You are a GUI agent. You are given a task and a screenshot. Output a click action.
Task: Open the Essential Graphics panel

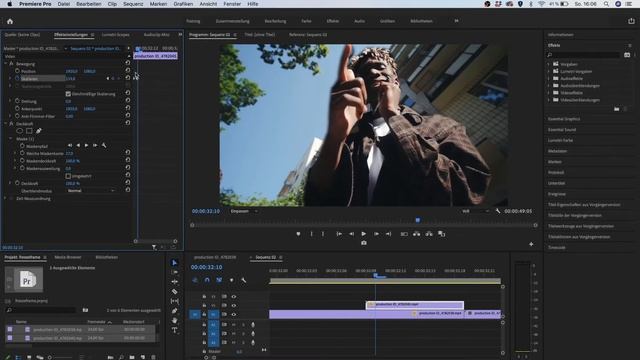[x=564, y=119]
